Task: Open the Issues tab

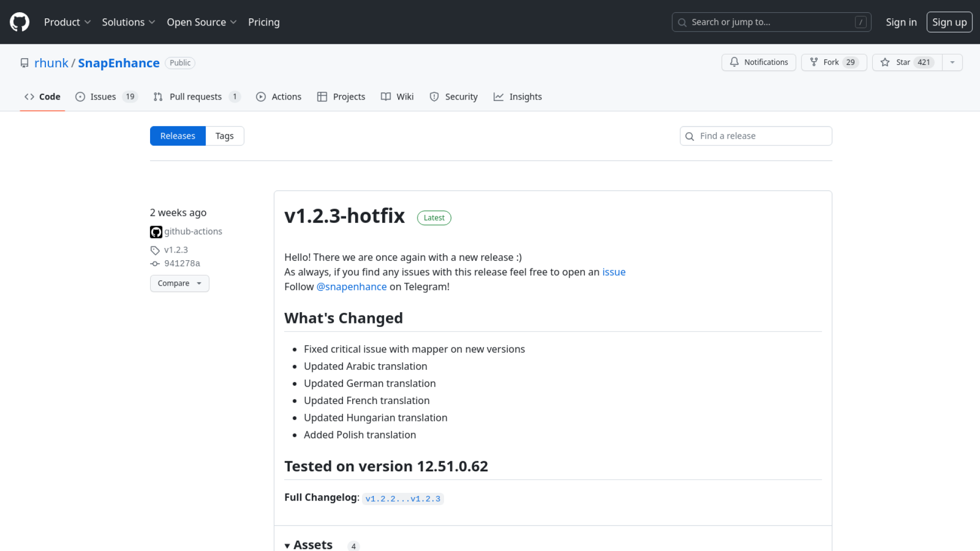Action: 103,97
